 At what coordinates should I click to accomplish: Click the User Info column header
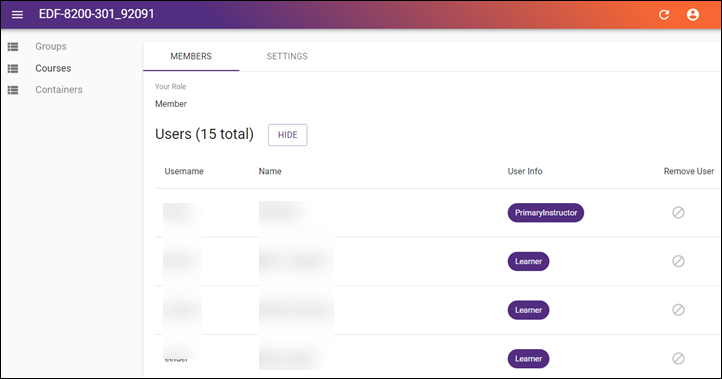[x=525, y=171]
